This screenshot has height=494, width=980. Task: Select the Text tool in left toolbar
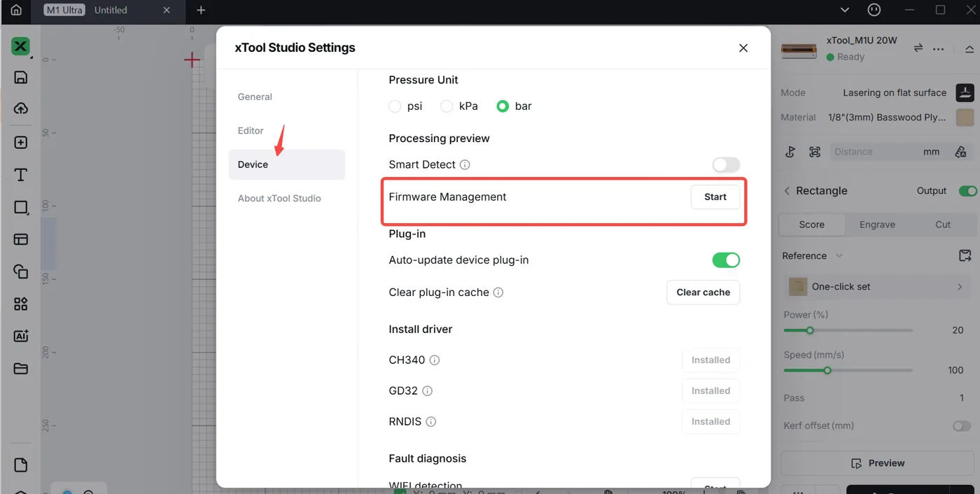[20, 175]
